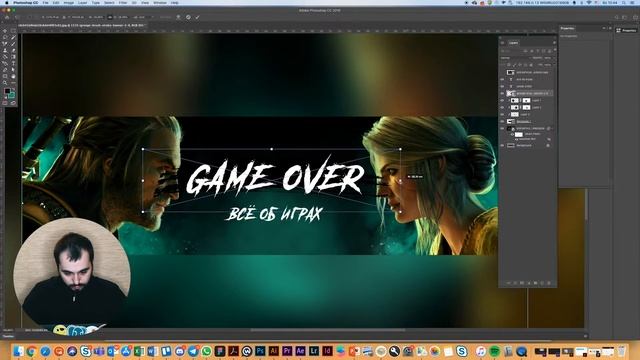Screen dimensions: 640x360
Task: Open the Layer menu
Action: click(82, 2)
